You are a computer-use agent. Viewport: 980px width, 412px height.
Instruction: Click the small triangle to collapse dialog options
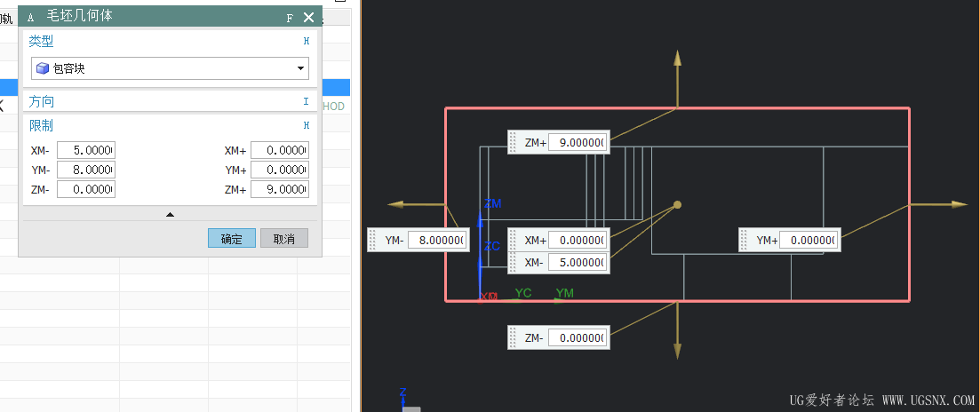[170, 214]
